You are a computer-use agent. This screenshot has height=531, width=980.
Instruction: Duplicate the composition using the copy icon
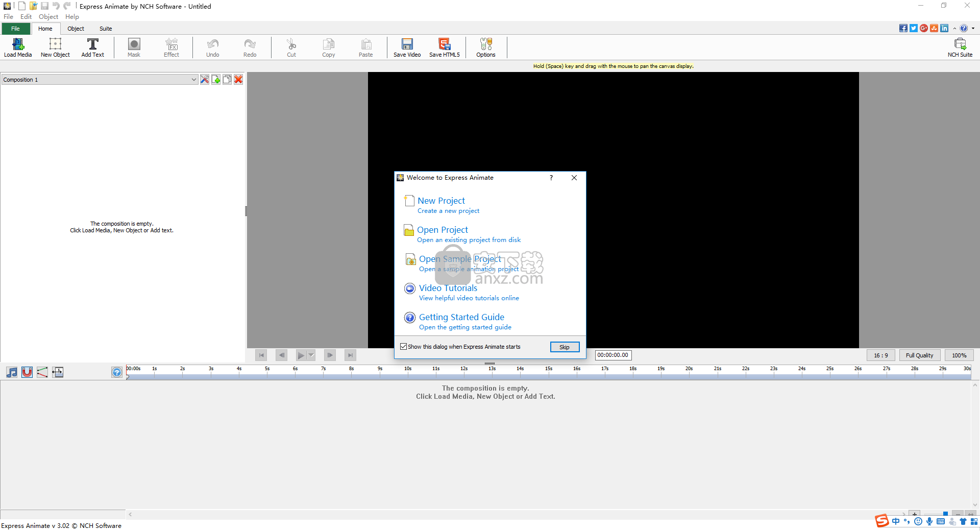(x=227, y=79)
